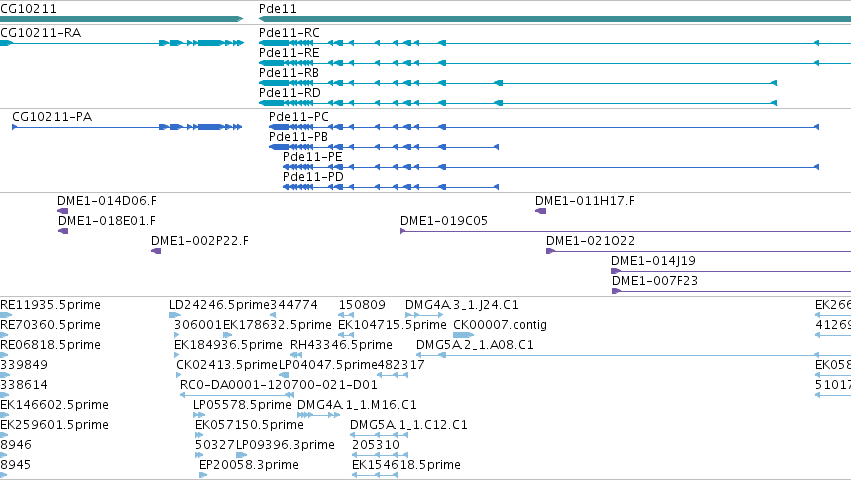
Task: Select the LP09396.3prime EST label
Action: pos(285,445)
